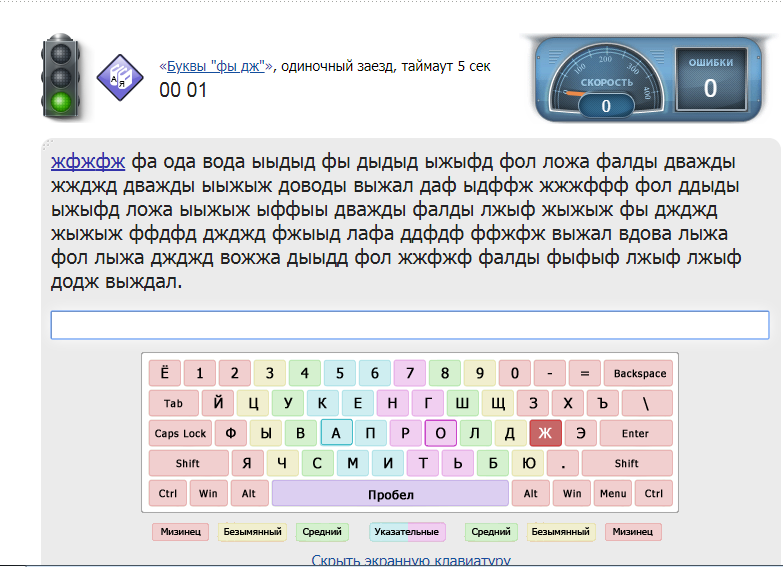The height and width of the screenshot is (567, 783).
Task: Click the outlined О key
Action: [x=440, y=433]
